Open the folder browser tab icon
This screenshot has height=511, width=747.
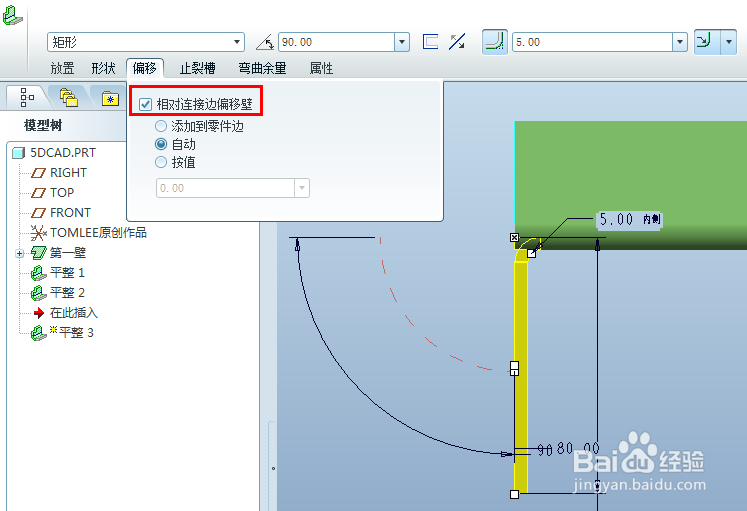click(x=69, y=97)
